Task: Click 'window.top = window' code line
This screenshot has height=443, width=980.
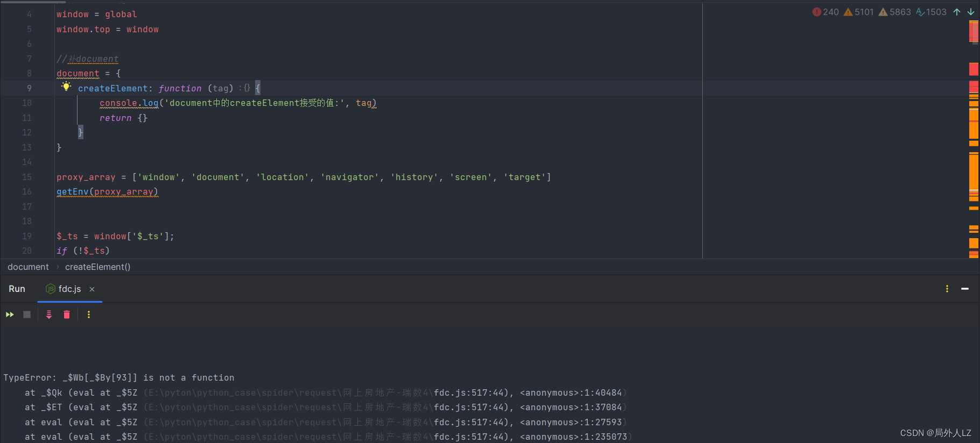Action: 108,30
